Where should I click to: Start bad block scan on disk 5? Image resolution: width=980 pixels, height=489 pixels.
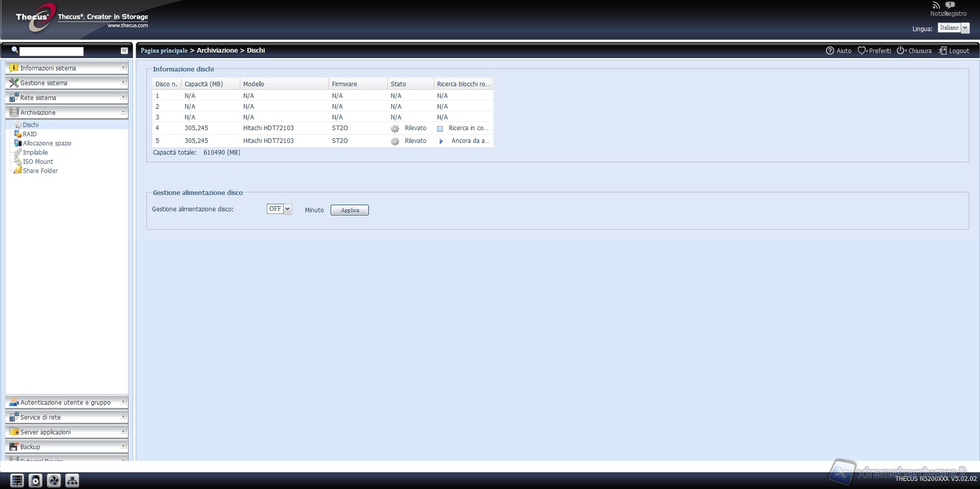[441, 141]
